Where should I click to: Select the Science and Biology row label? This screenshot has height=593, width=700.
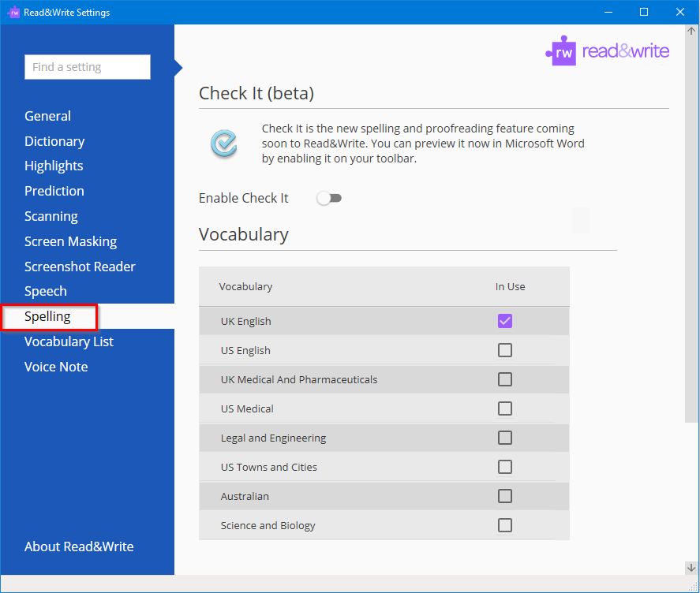pyautogui.click(x=268, y=526)
